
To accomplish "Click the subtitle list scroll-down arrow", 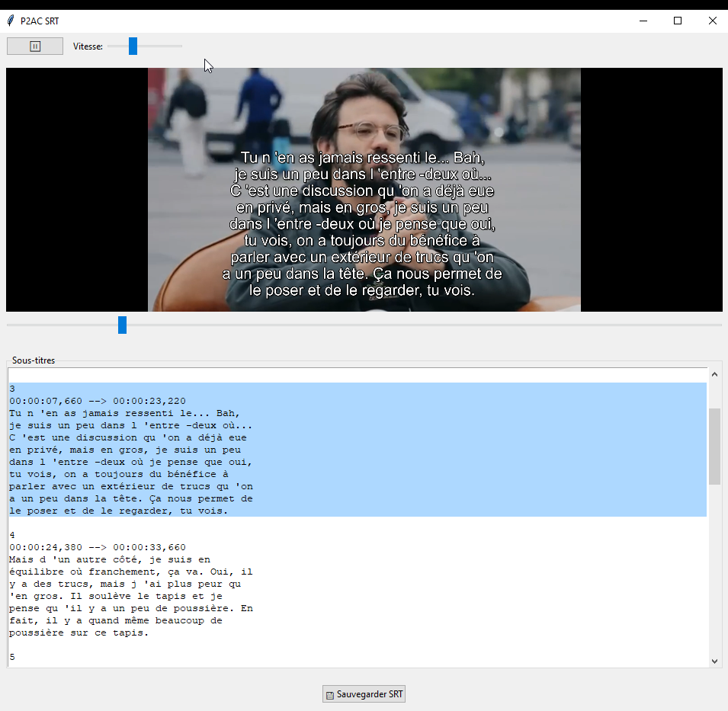I will point(714,661).
